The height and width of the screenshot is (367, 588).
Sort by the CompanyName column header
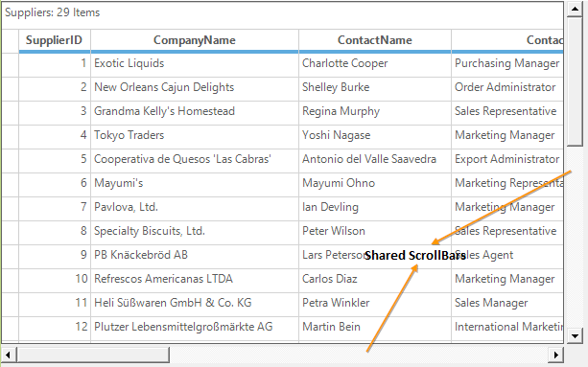pos(195,40)
